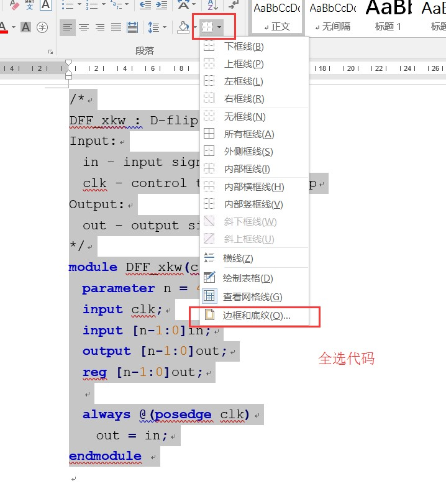Choose 内部竖框线(V) inside vertical border
Viewport: 446px width, 504px height.
click(x=255, y=204)
